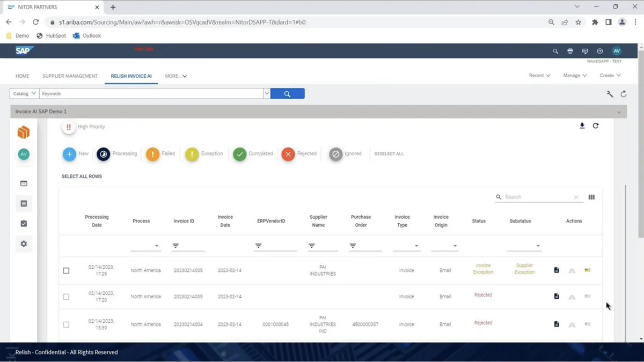
Task: Check the 17:20 invoice row checkbox
Action: [x=66, y=297]
